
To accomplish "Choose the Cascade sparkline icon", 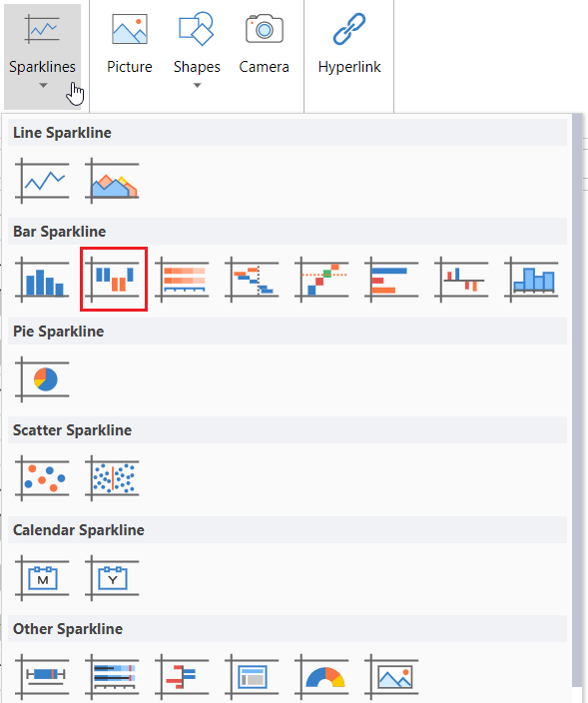I will [252, 280].
